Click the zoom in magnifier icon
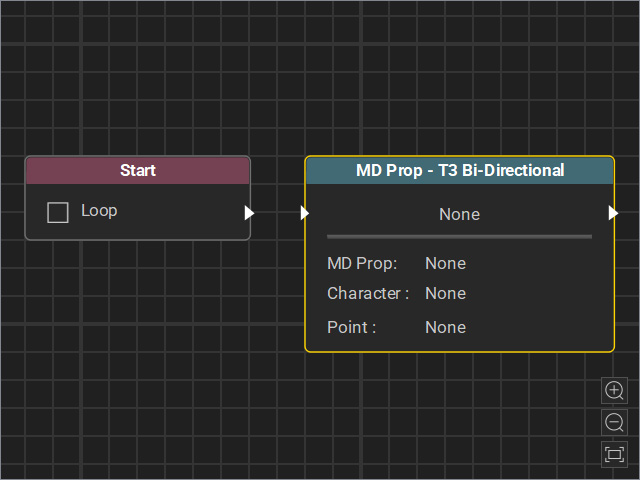640x480 pixels. click(614, 390)
